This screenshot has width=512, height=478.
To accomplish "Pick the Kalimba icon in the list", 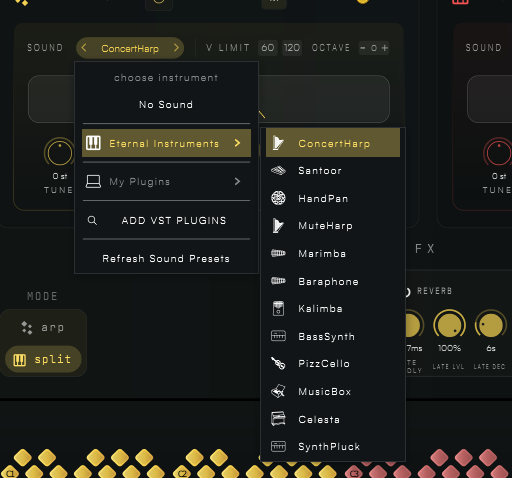I will pos(278,308).
